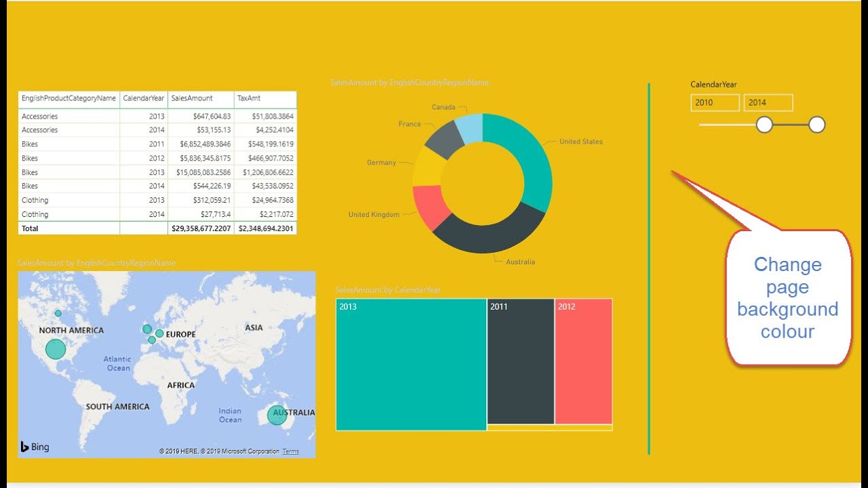Click the Bing logo on the map
868x488 pixels.
tap(35, 447)
